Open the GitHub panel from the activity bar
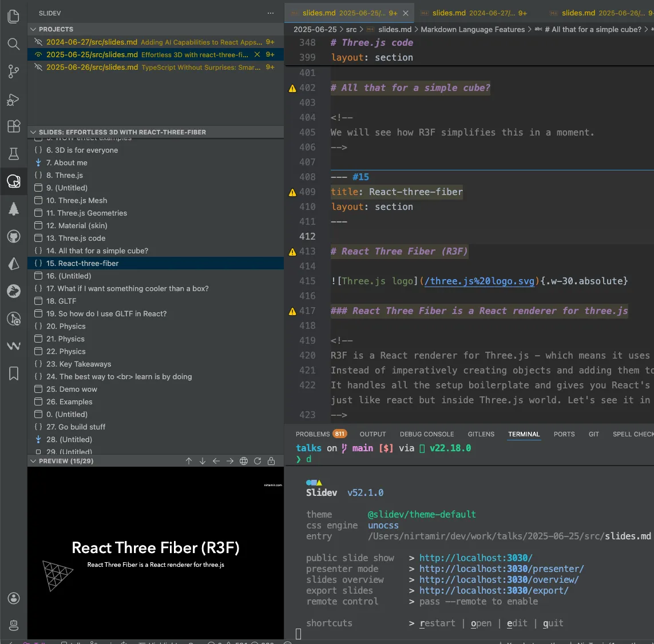This screenshot has height=644, width=654. (x=14, y=236)
